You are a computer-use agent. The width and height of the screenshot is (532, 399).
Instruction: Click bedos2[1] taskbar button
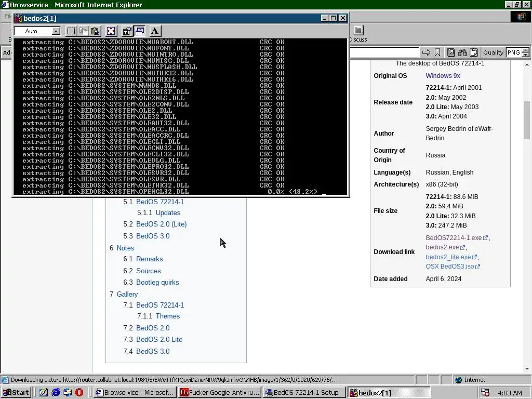(x=389, y=393)
